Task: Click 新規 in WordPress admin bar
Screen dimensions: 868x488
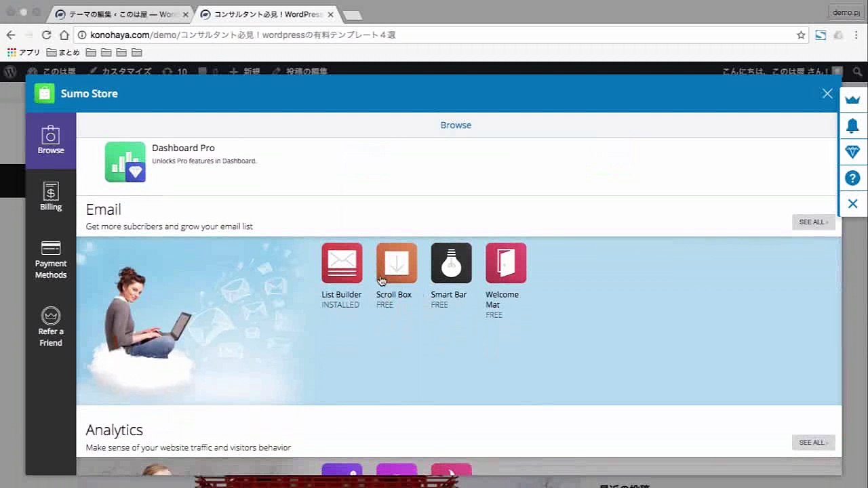Action: pyautogui.click(x=245, y=71)
